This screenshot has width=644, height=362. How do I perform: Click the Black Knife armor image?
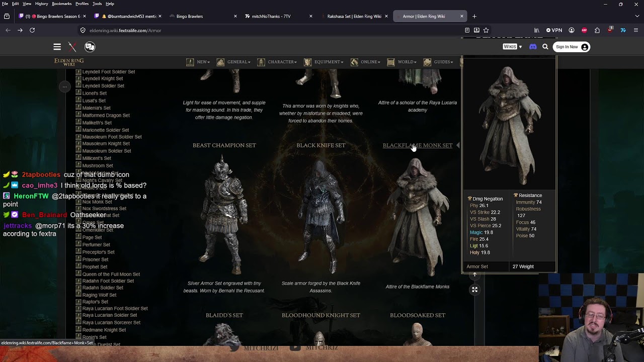(321, 216)
